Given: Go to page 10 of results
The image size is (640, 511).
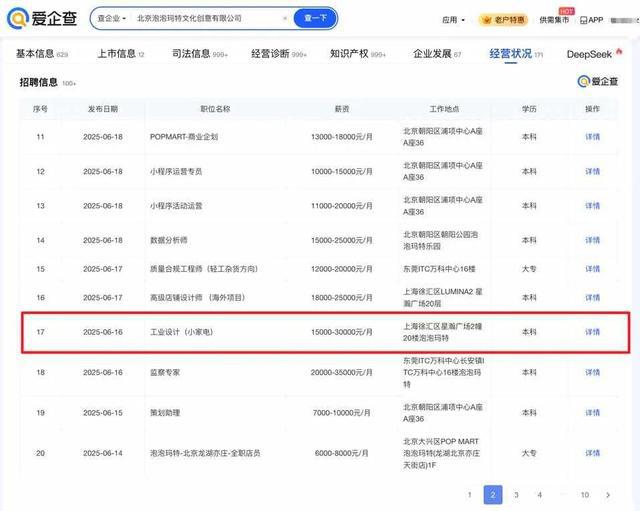Looking at the screenshot, I should click(x=585, y=495).
